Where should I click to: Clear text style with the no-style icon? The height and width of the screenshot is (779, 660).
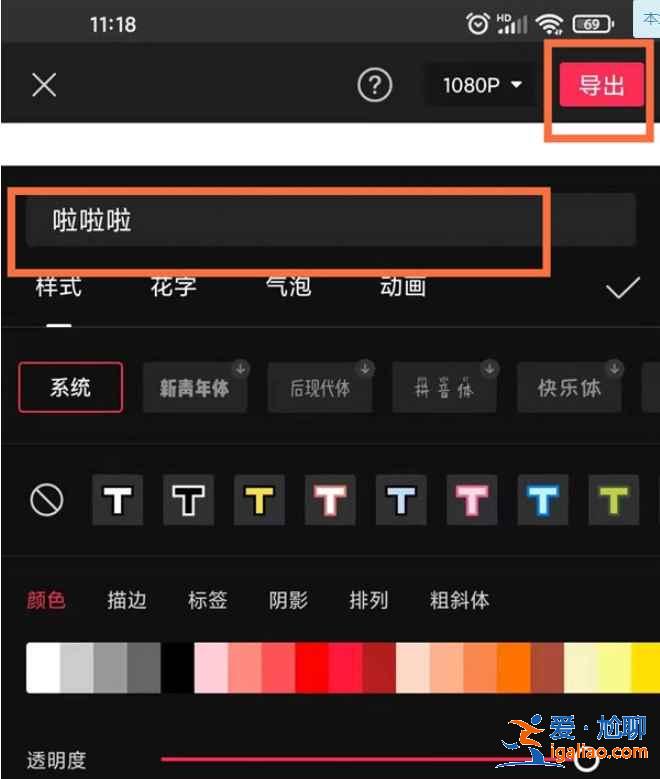46,499
